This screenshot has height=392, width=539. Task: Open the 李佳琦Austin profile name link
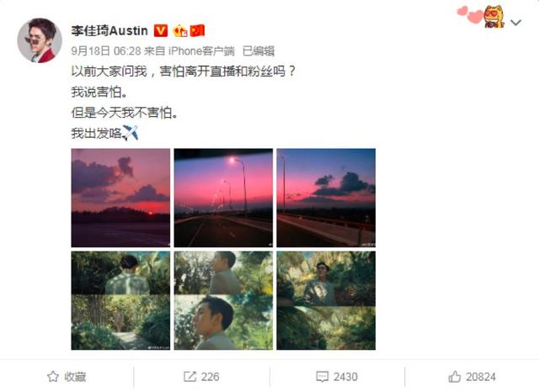pyautogui.click(x=109, y=31)
